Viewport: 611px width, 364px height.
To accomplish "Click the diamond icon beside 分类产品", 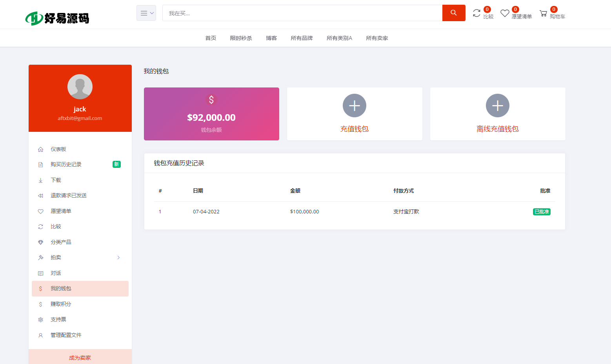I will click(40, 242).
